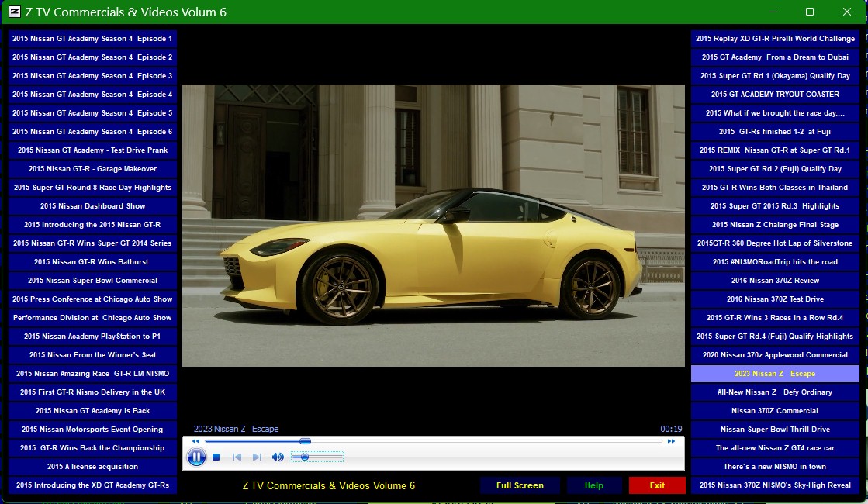This screenshot has width=868, height=504.
Task: Play 2015 Nissan Super Bowl Commercial
Action: pyautogui.click(x=92, y=281)
